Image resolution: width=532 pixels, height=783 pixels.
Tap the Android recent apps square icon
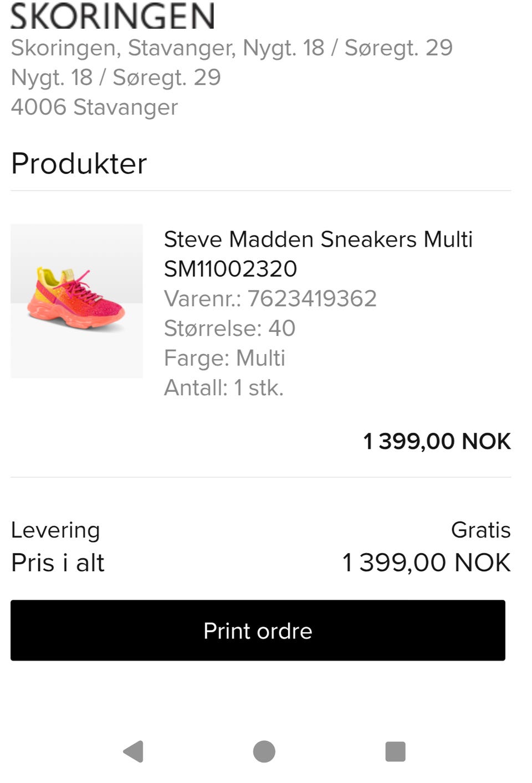395,751
